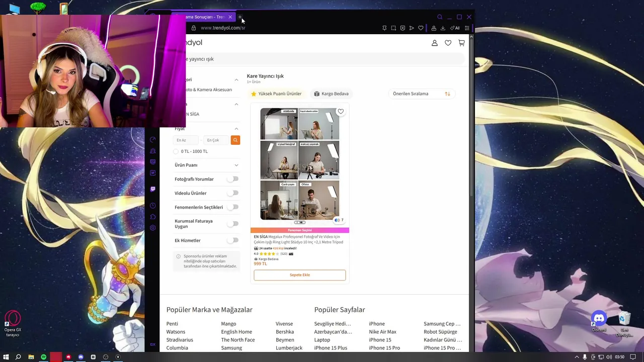Collapse the Marka filter section chevron
Screen dimensions: 644x362
pyautogui.click(x=236, y=104)
